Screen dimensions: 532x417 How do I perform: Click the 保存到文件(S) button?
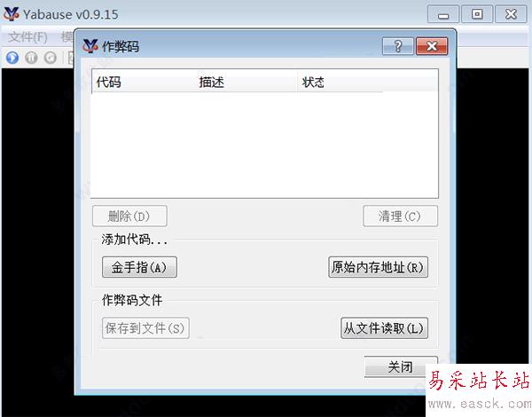pyautogui.click(x=145, y=328)
